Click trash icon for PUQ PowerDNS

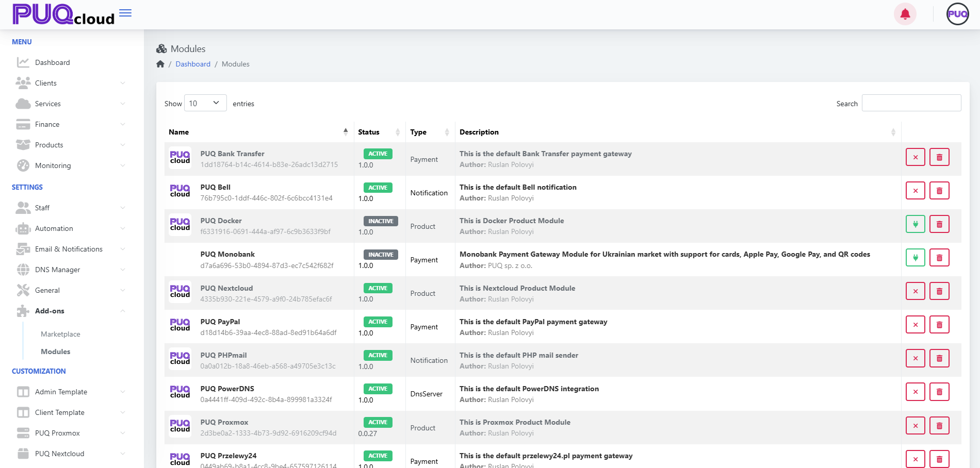pos(939,392)
